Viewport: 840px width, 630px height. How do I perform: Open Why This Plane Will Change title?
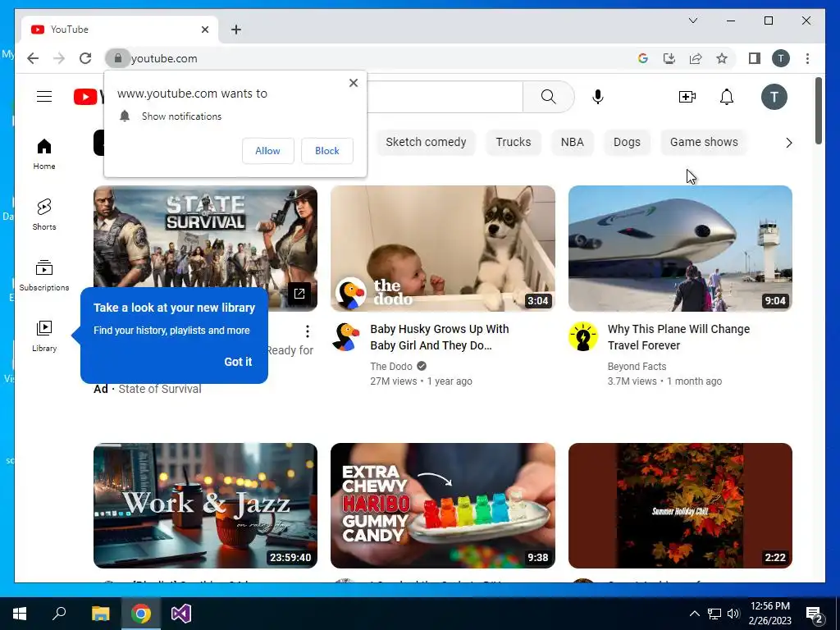[x=678, y=337]
